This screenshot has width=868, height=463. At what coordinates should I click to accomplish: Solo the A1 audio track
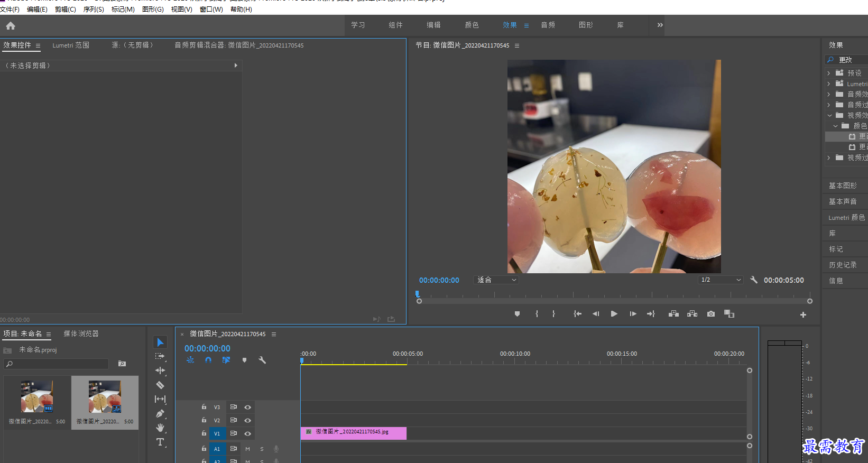(262, 449)
